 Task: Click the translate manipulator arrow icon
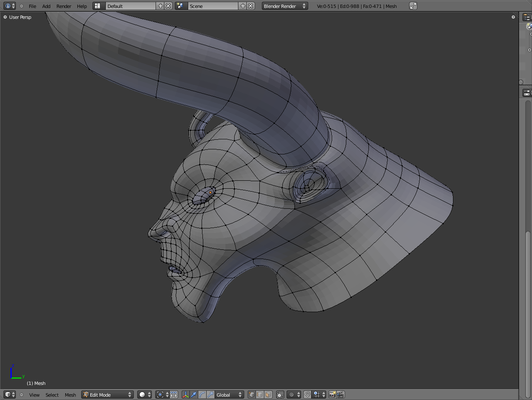click(x=194, y=395)
